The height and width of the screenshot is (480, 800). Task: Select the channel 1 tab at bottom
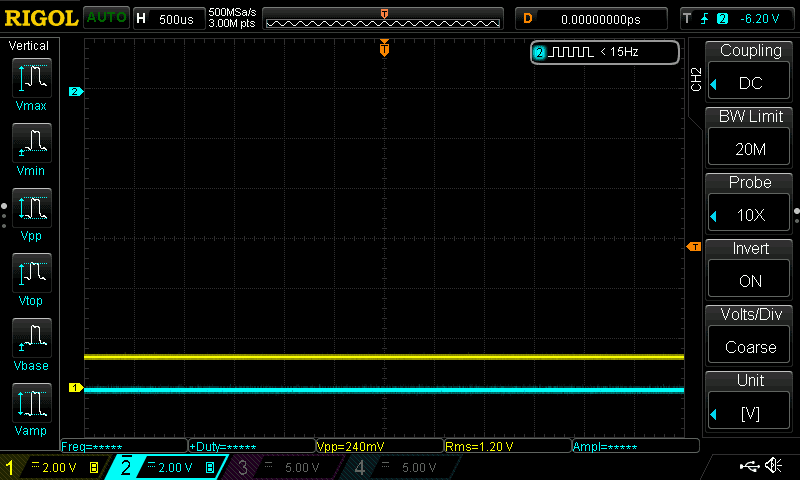[54, 467]
